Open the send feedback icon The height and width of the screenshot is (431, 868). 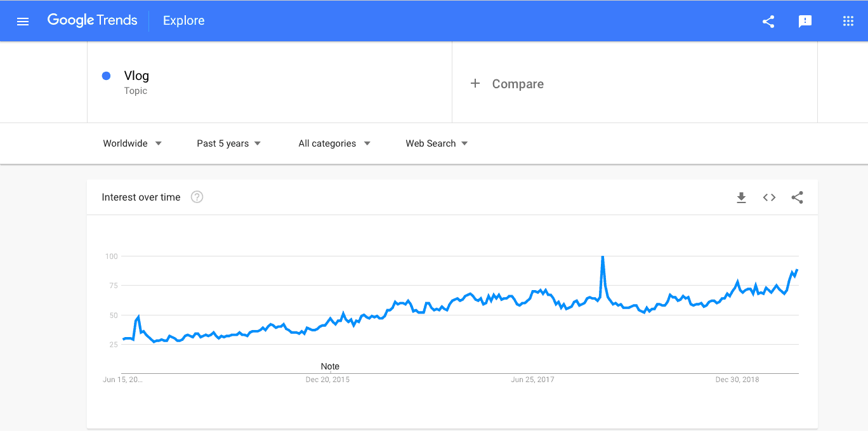point(805,21)
